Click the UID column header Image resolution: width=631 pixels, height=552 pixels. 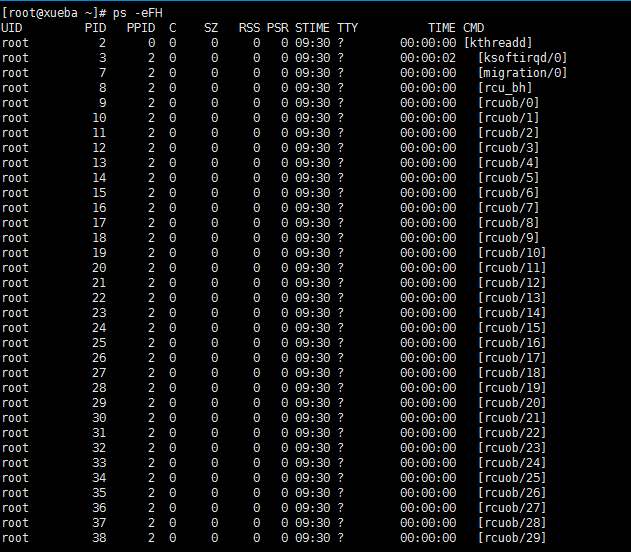coord(12,28)
